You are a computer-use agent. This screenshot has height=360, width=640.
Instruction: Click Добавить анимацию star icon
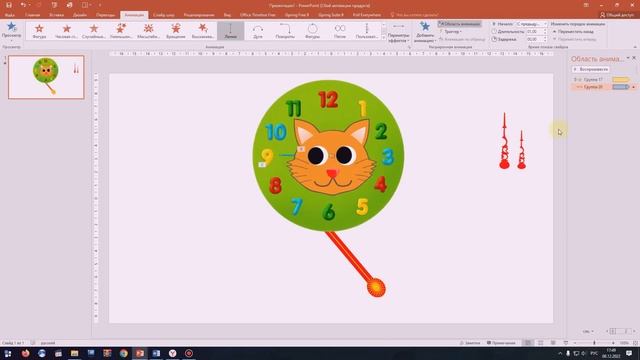[x=425, y=27]
